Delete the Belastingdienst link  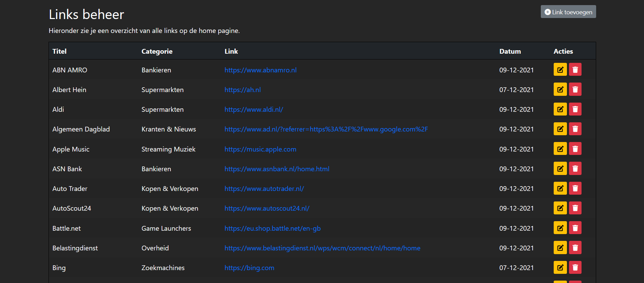click(x=575, y=248)
